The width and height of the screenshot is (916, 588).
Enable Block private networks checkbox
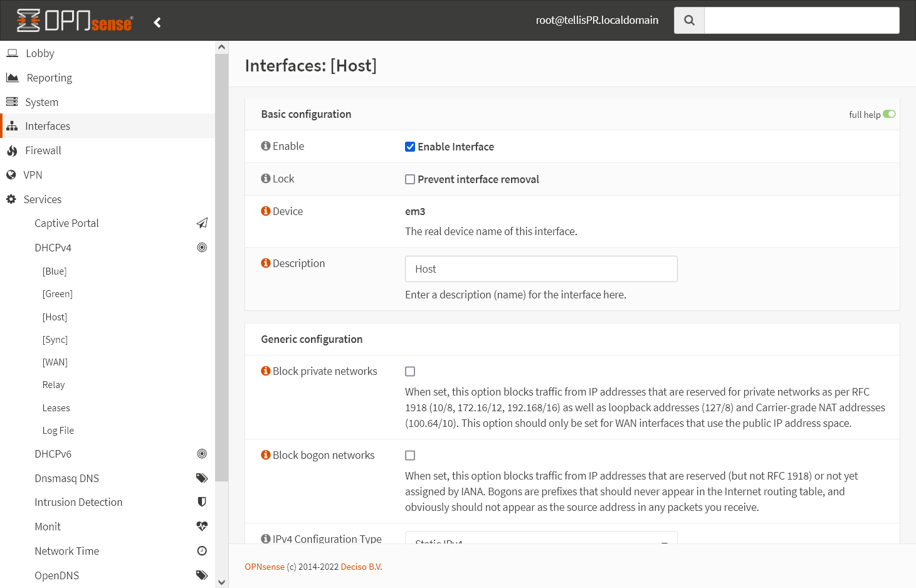pyautogui.click(x=410, y=372)
